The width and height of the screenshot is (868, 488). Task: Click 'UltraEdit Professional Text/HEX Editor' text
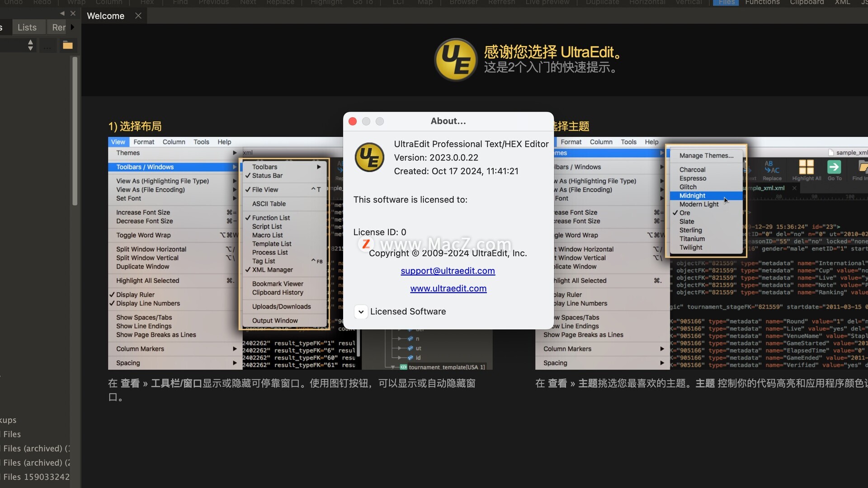(471, 144)
